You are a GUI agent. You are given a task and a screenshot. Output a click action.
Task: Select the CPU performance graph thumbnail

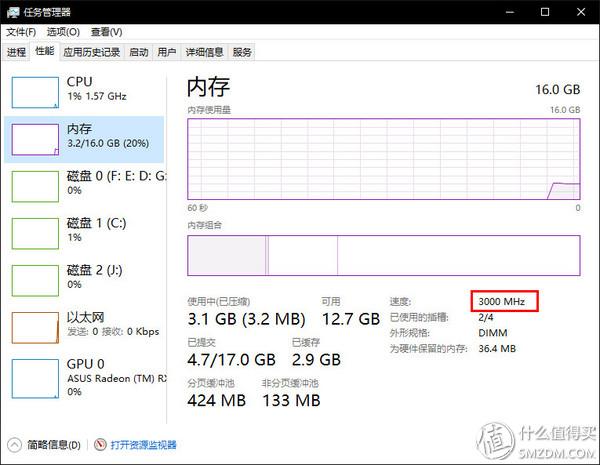[x=36, y=91]
